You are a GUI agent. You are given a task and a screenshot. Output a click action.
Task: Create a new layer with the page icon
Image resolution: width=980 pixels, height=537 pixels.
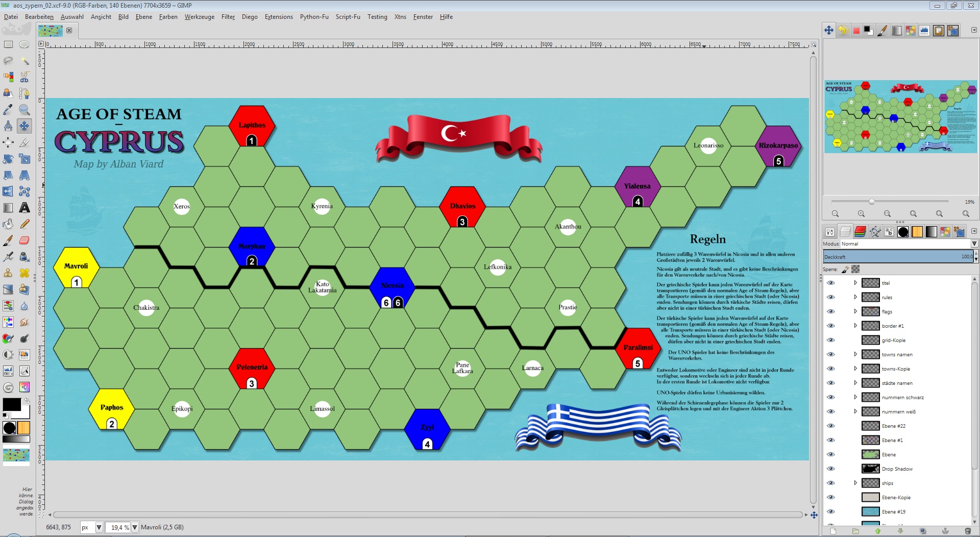(833, 531)
